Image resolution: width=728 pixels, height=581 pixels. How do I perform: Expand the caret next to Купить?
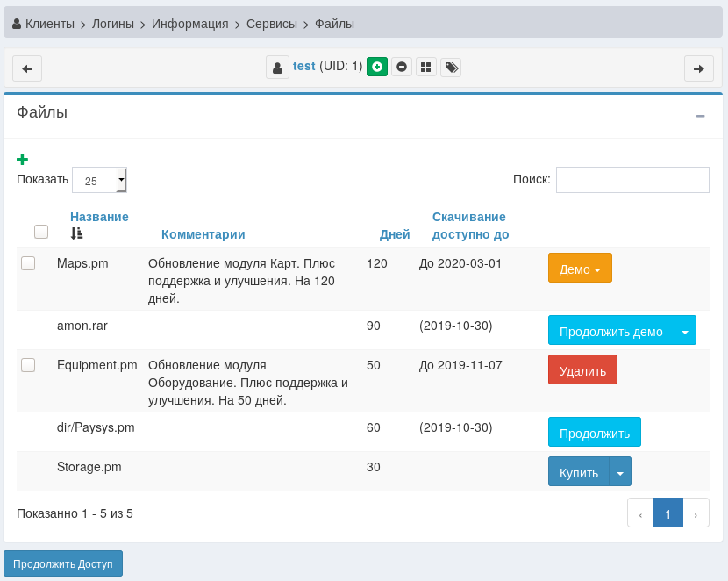point(620,472)
